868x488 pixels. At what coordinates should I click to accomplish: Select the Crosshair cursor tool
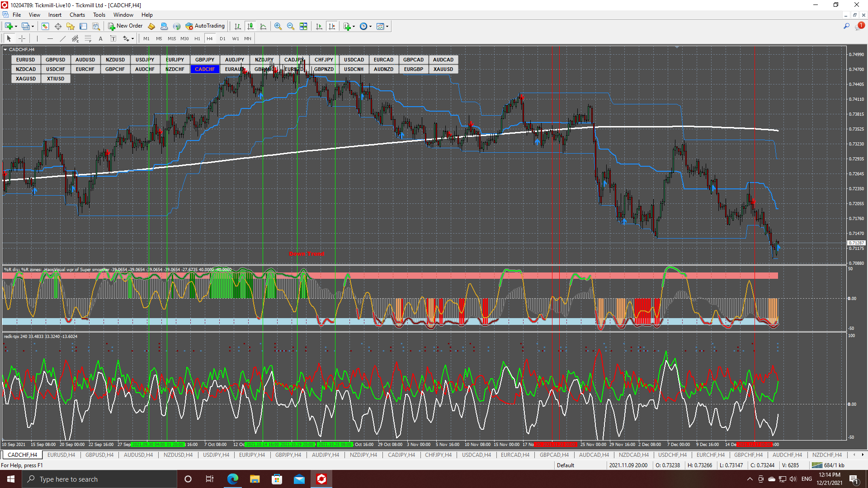point(22,38)
